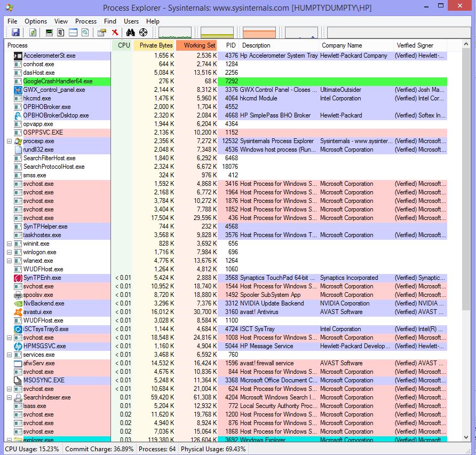This screenshot has width=476, height=455.
Task: Click the spoolsv.exe printer icon
Action: [18, 295]
